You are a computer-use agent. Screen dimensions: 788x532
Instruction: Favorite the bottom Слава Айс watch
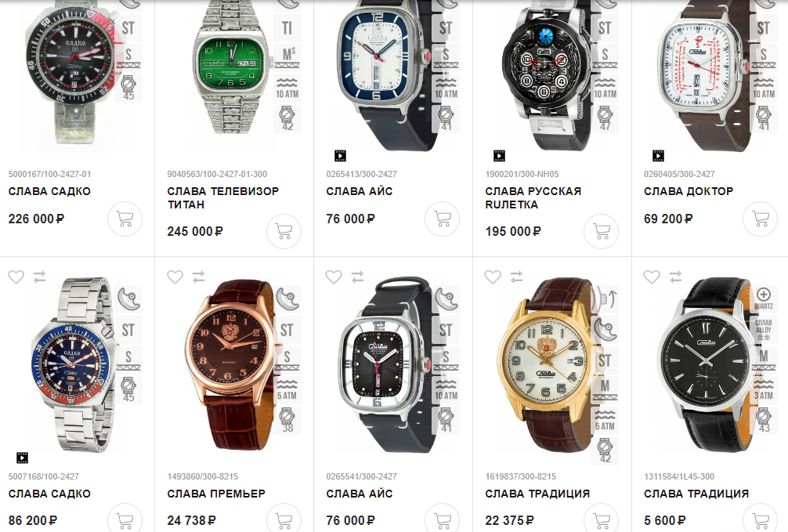coord(334,277)
